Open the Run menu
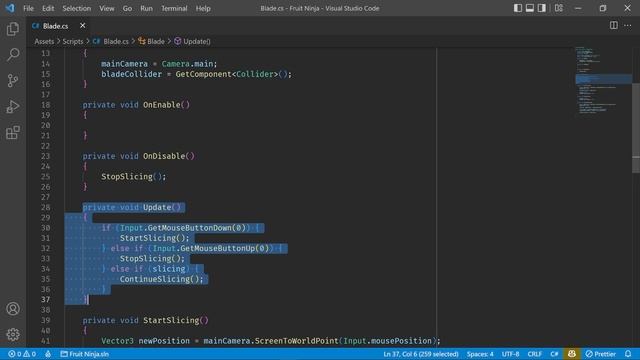 point(146,8)
